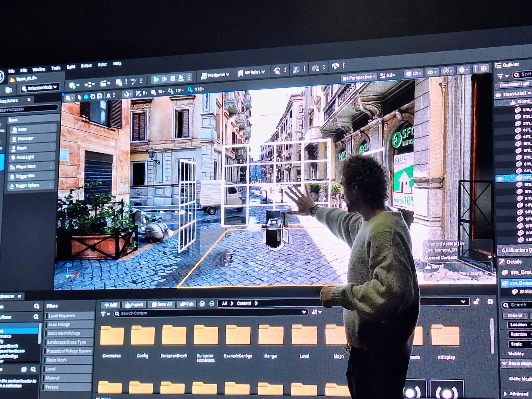Click the viewport layout grid icon
Screen dimensions: 532x399
coord(484,69)
